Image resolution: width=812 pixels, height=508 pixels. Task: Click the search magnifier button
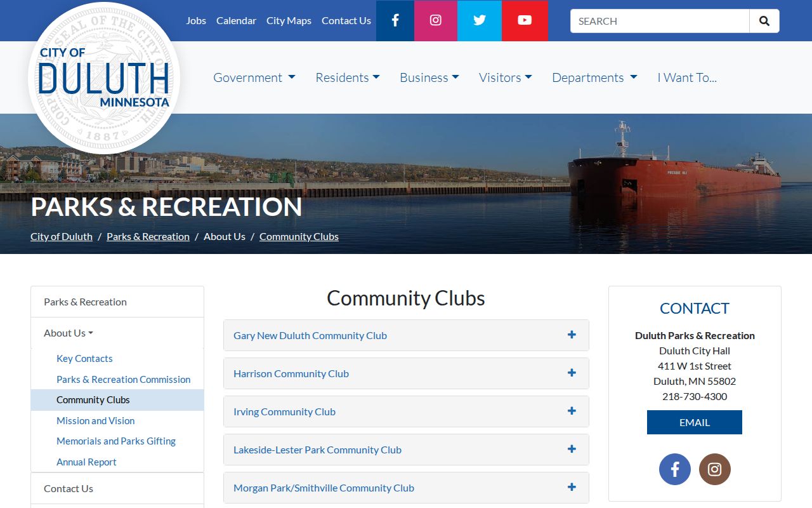coord(764,21)
